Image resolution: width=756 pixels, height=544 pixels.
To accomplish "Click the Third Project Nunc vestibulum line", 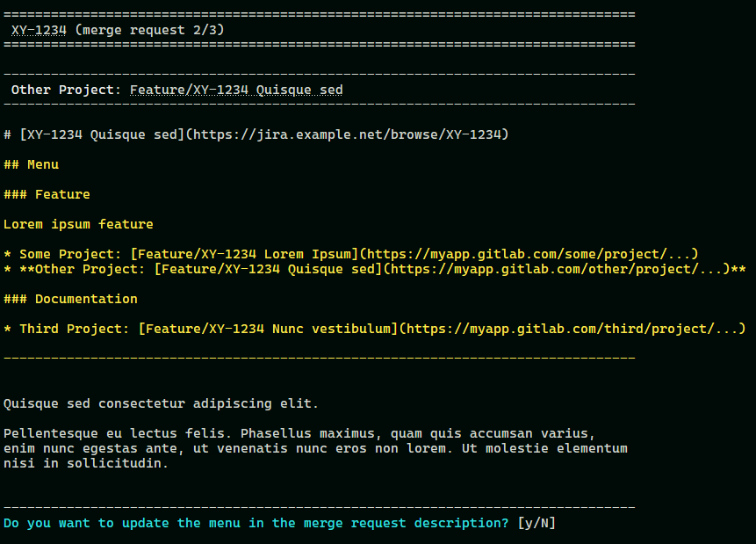I will (x=375, y=329).
